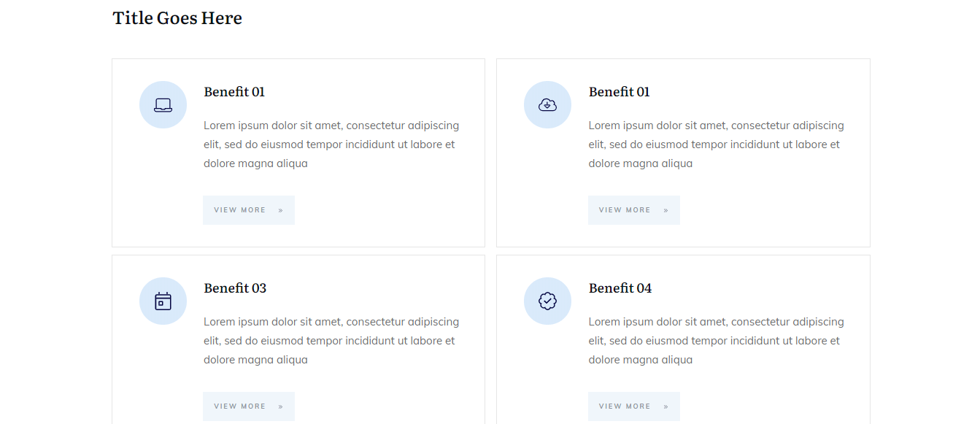Open View More under Benefit 04
Image resolution: width=980 pixels, height=424 pixels.
tap(625, 406)
